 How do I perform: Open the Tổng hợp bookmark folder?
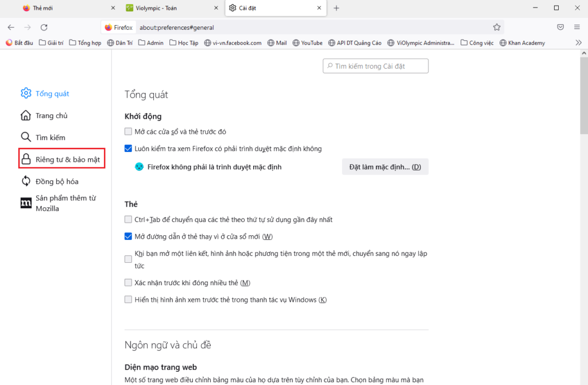(x=85, y=42)
